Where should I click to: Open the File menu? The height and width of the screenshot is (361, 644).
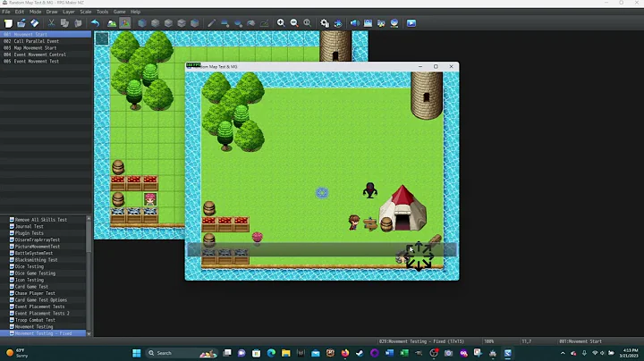(x=5, y=12)
